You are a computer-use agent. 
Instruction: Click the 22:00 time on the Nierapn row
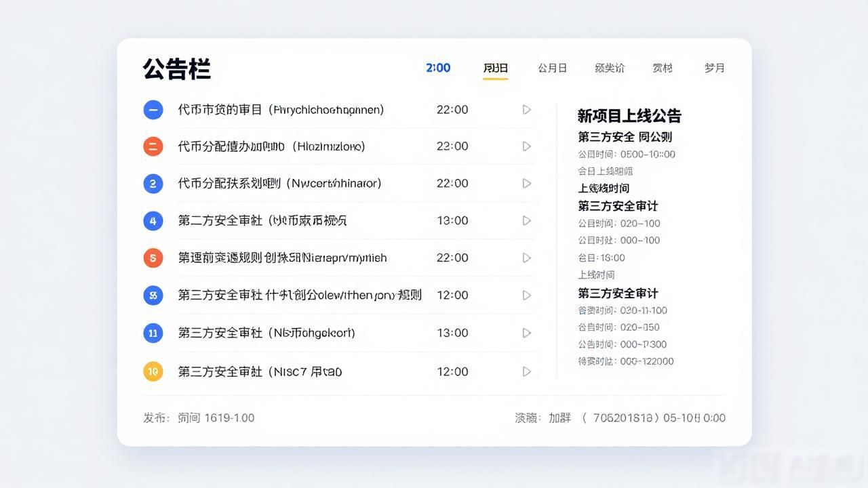pyautogui.click(x=452, y=258)
